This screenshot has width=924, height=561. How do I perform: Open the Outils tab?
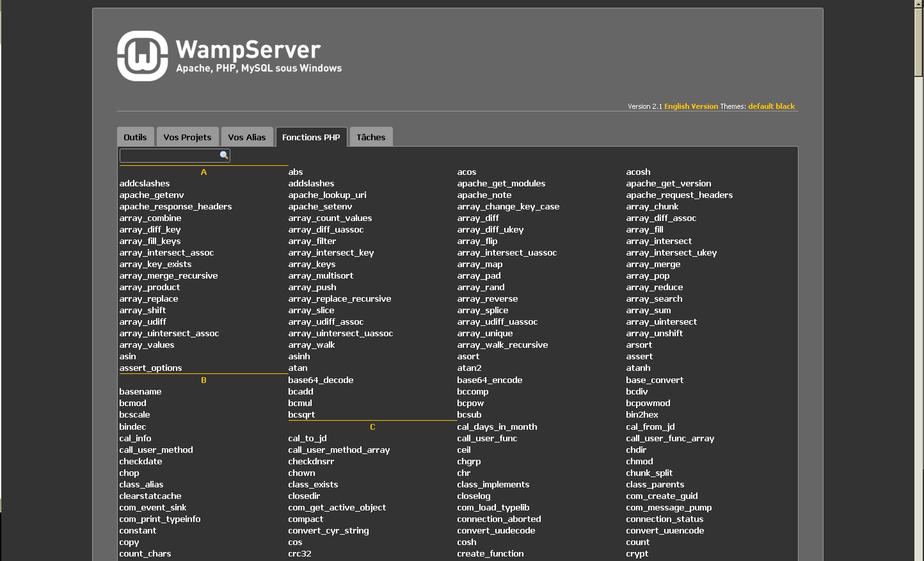[x=135, y=137]
